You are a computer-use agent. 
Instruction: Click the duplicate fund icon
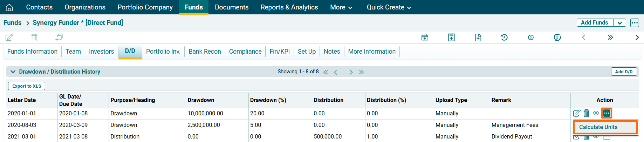59,37
